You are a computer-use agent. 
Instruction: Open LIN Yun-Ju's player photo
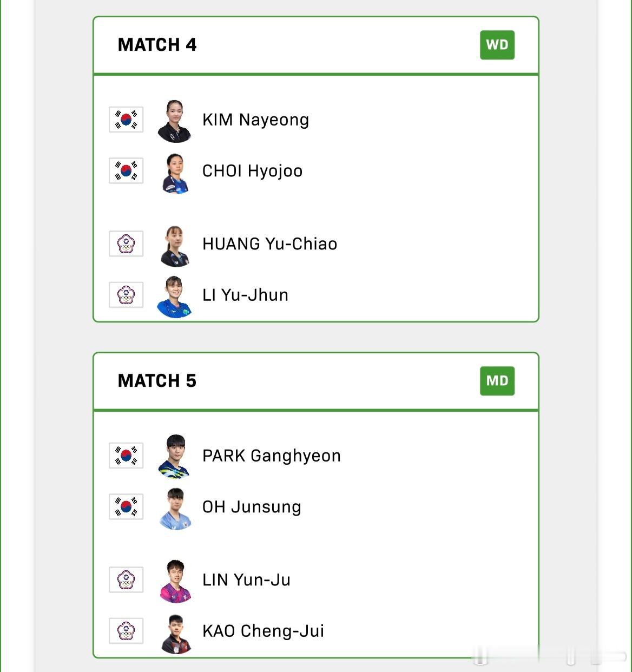(x=175, y=581)
